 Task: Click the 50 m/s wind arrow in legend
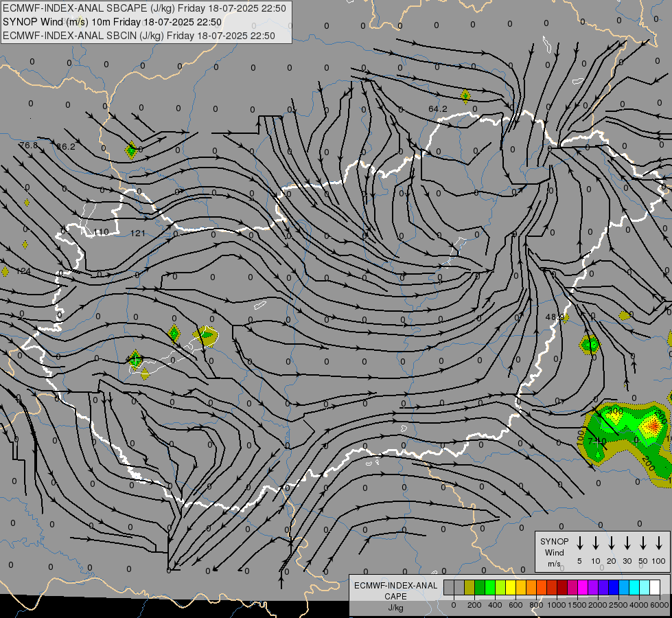point(643,543)
